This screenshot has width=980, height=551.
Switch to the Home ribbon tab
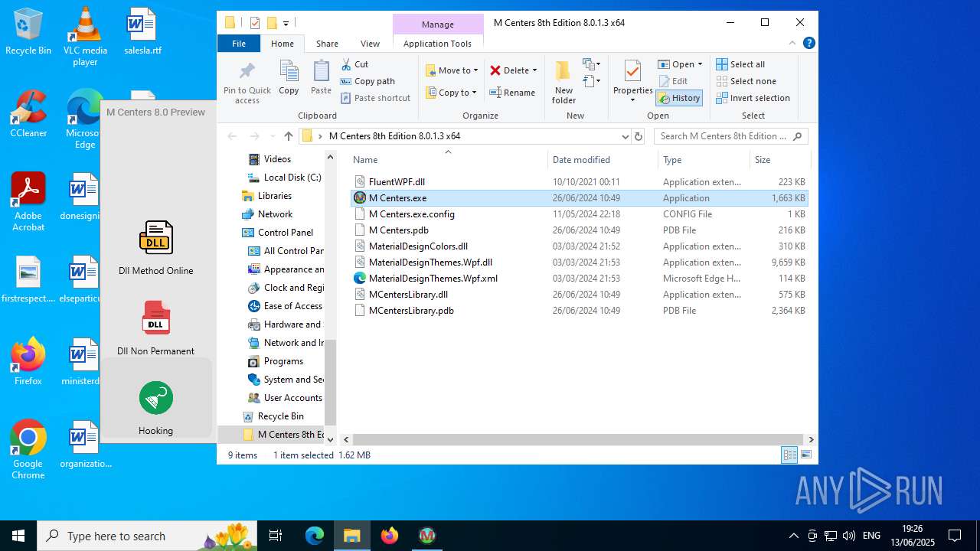[282, 44]
